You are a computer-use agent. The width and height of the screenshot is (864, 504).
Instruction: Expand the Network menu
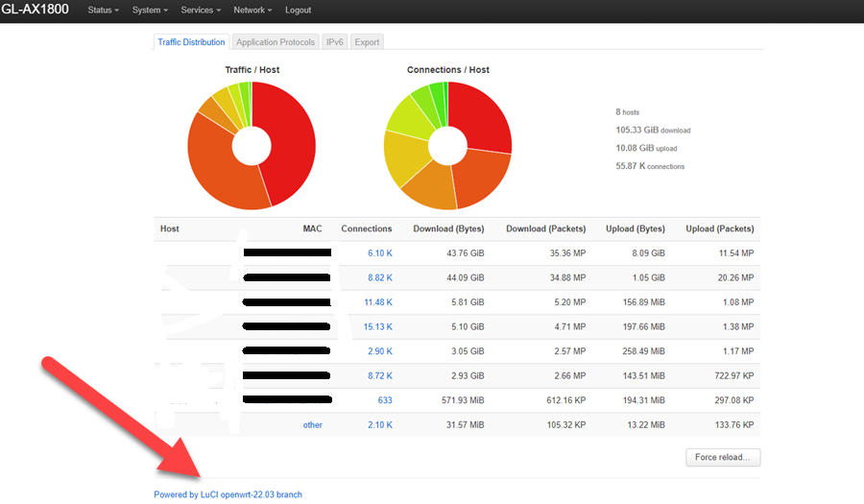coord(252,10)
